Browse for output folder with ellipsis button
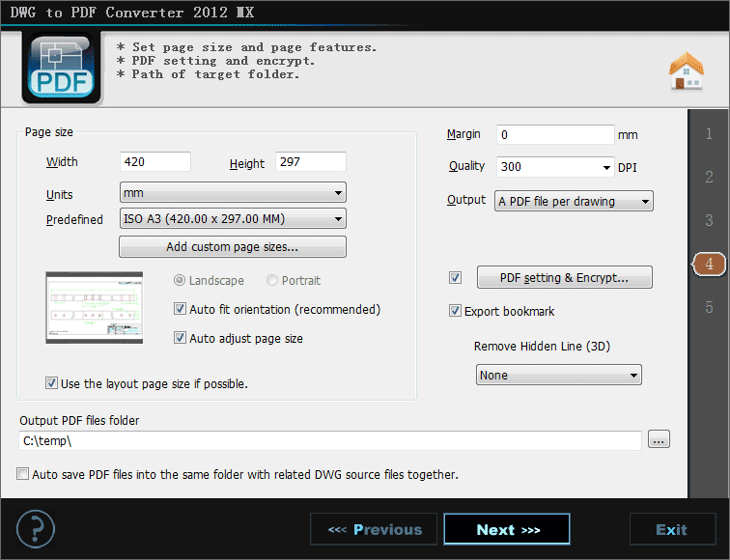730x560 pixels. (659, 439)
